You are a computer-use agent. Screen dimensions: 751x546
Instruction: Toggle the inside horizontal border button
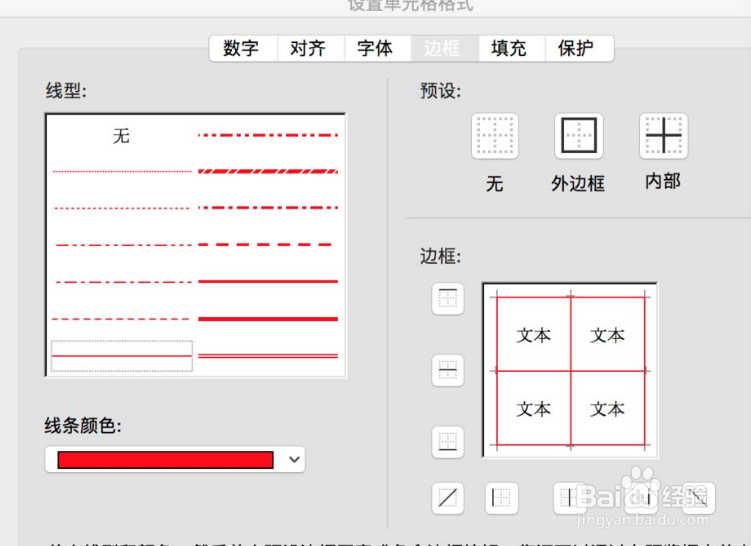tap(448, 370)
